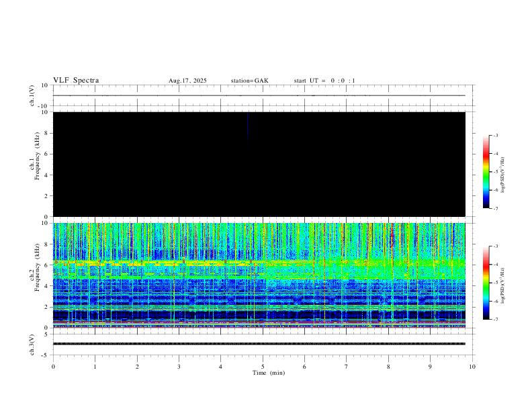Click the ch.2 color scale bar
The width and height of the screenshot is (532, 411).
[486, 283]
